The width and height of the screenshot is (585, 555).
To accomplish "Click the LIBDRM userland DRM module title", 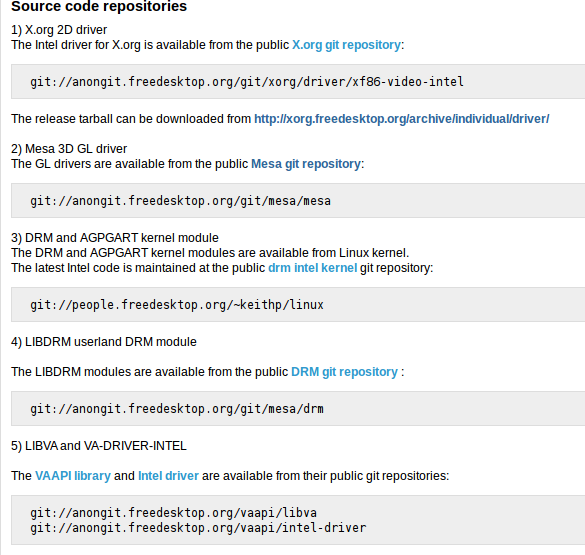I will click(x=104, y=342).
